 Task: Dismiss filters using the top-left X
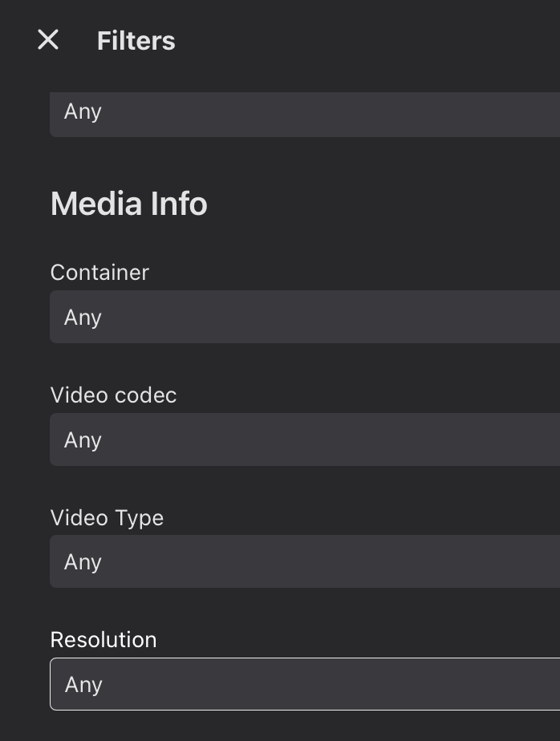tap(48, 40)
